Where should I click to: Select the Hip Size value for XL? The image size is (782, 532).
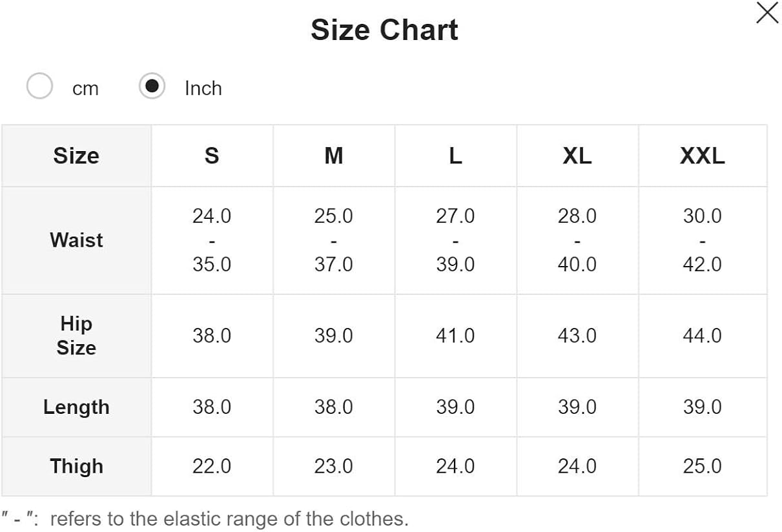(577, 335)
